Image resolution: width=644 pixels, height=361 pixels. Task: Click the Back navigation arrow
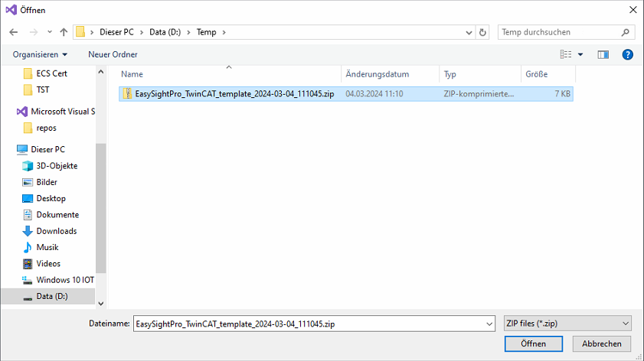13,33
